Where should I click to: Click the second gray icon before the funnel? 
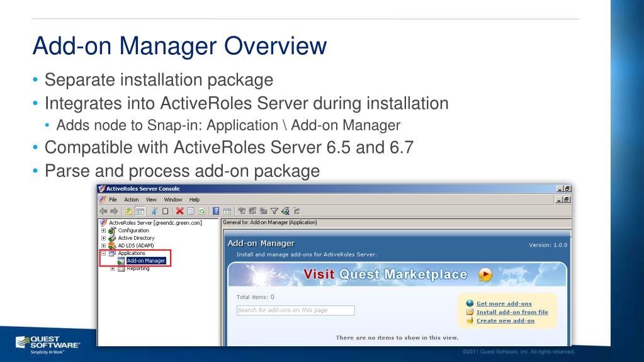click(252, 211)
